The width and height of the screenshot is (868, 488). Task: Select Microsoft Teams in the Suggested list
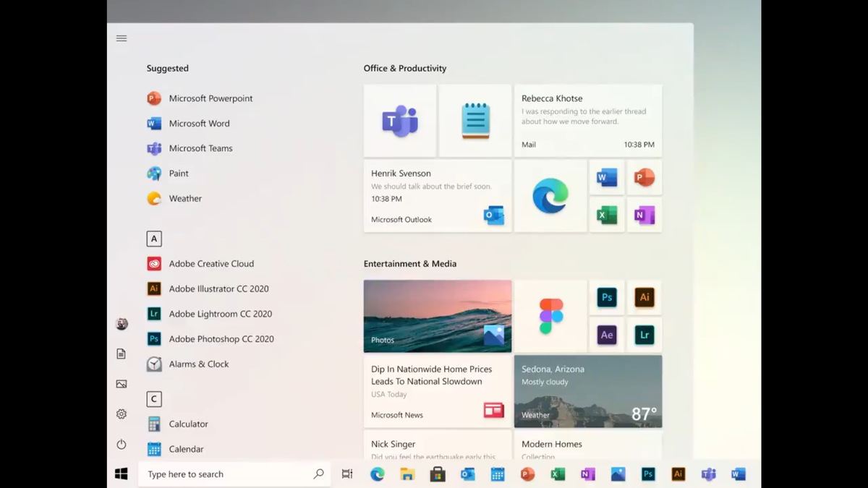tap(190, 148)
